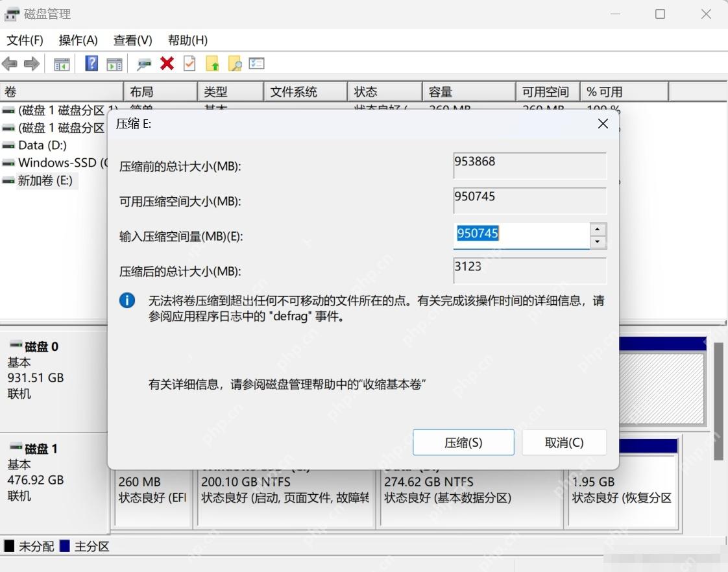Click the connect disk toolbar icon
Screen dimensions: 728x572
(144, 64)
